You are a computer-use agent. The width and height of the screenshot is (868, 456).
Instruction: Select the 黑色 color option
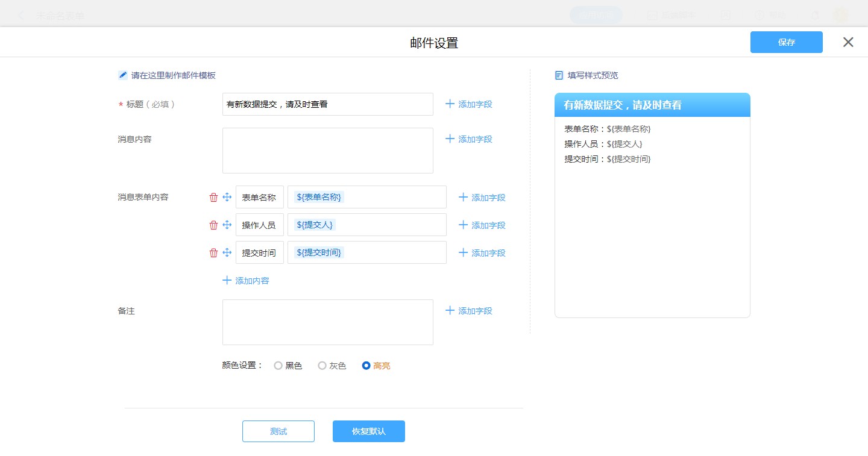pos(278,366)
